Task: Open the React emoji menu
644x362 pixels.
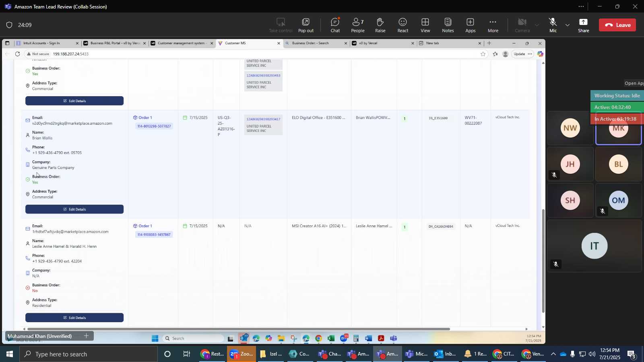Action: pos(402,25)
